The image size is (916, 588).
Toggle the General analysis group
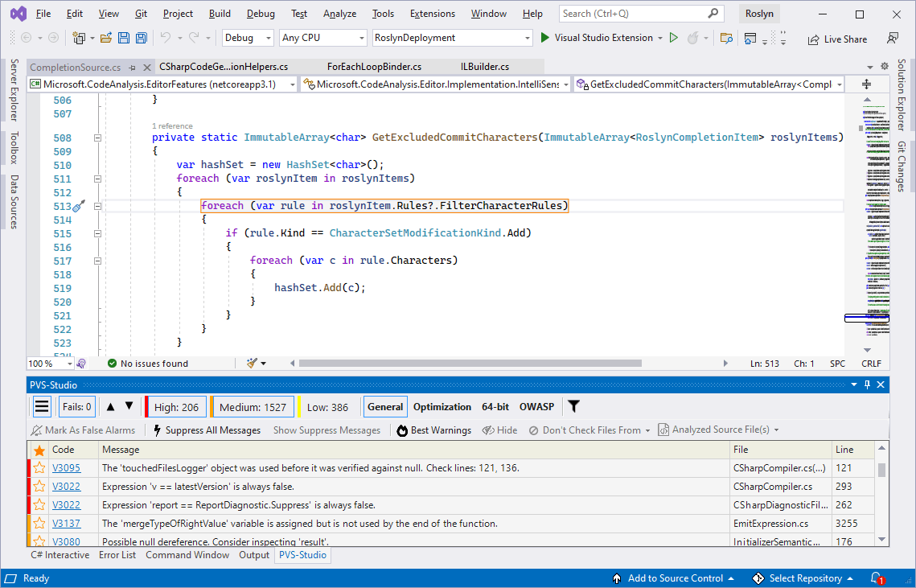pos(385,407)
